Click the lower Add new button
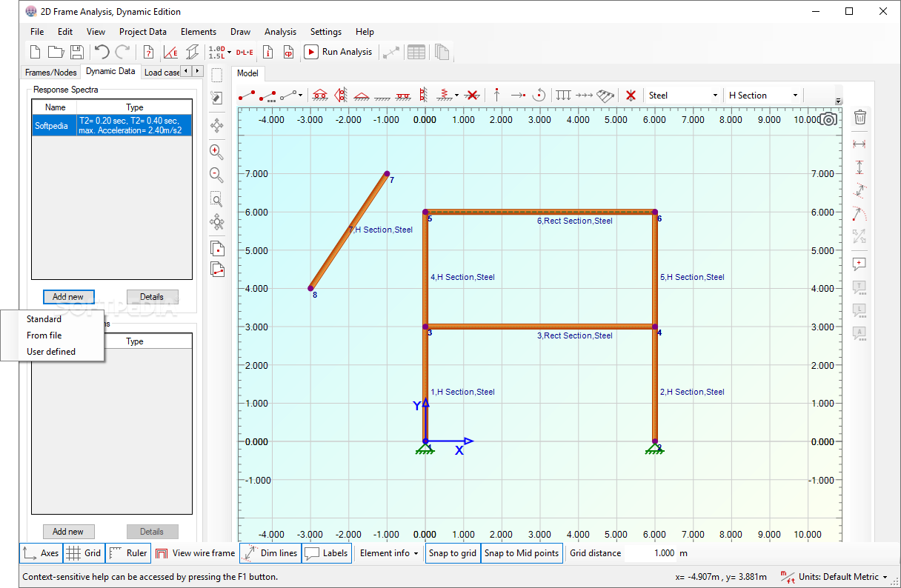 (68, 532)
